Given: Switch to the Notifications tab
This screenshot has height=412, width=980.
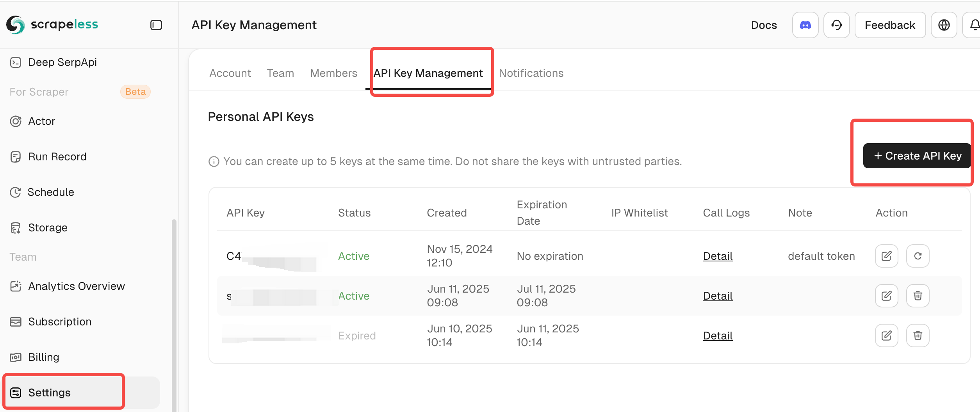Looking at the screenshot, I should click(531, 73).
